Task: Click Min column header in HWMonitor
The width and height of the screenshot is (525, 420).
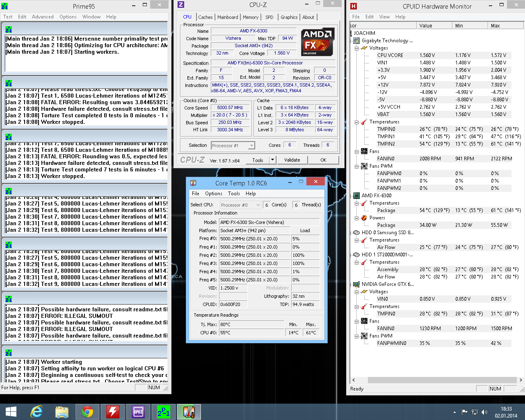Action: click(x=470, y=25)
